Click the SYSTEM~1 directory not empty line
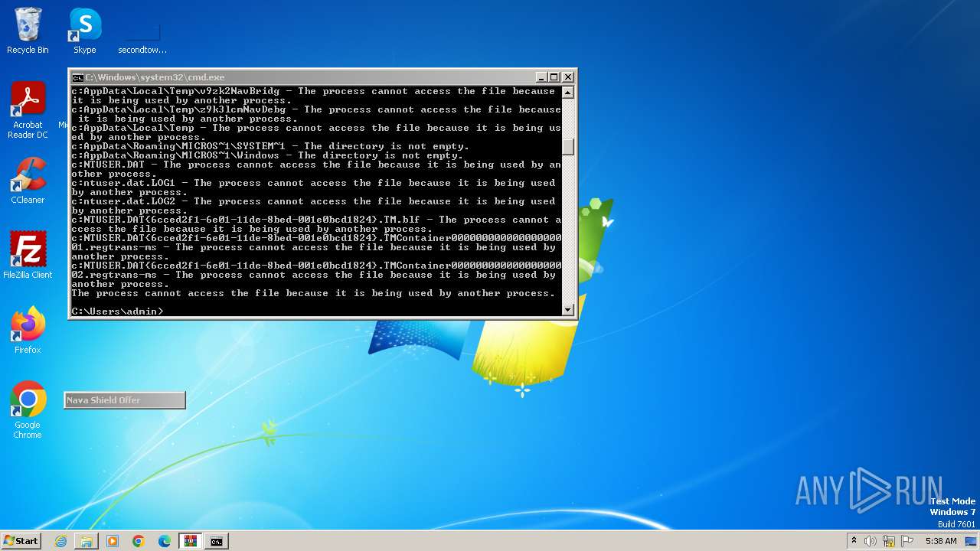Screen dimensions: 980x551 coord(270,146)
